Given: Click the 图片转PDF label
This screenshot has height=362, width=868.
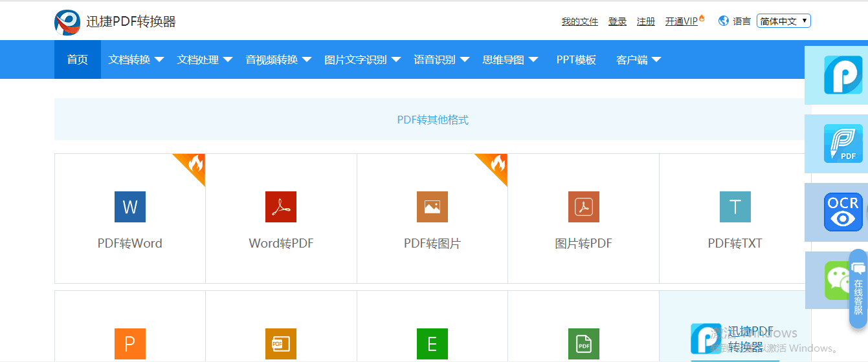Looking at the screenshot, I should pyautogui.click(x=584, y=244).
